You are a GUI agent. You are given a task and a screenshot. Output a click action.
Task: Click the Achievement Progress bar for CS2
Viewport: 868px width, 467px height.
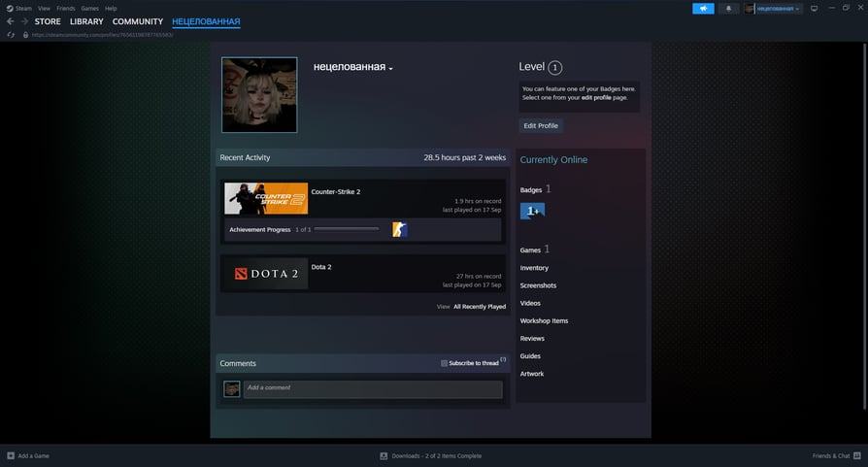click(x=347, y=229)
